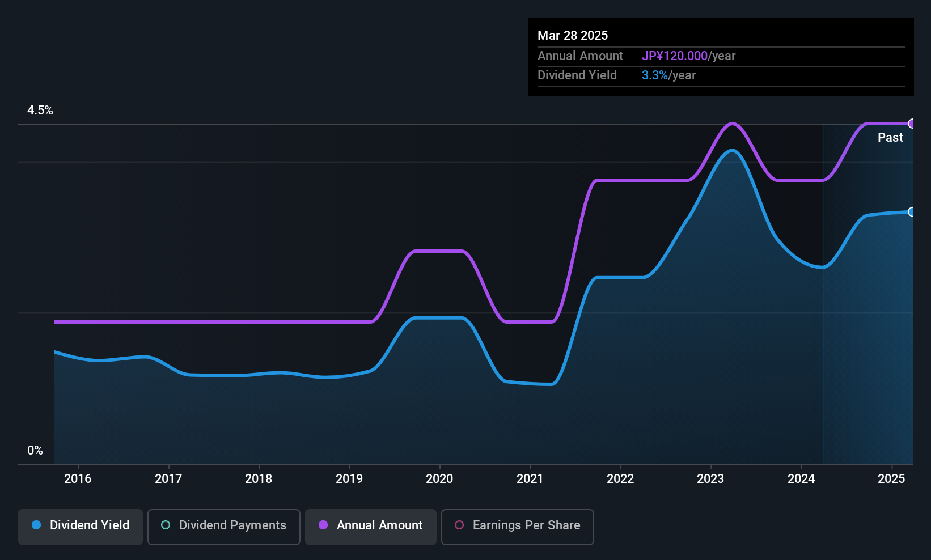Click the 2018 x-axis label

[x=259, y=478]
